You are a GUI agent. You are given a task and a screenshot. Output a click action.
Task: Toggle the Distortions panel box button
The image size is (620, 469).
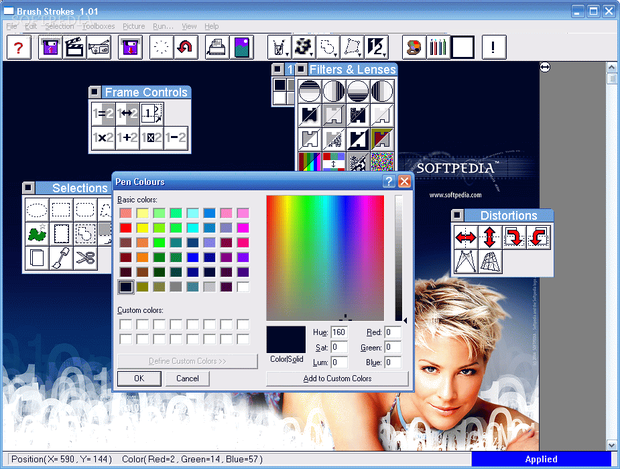click(x=457, y=216)
